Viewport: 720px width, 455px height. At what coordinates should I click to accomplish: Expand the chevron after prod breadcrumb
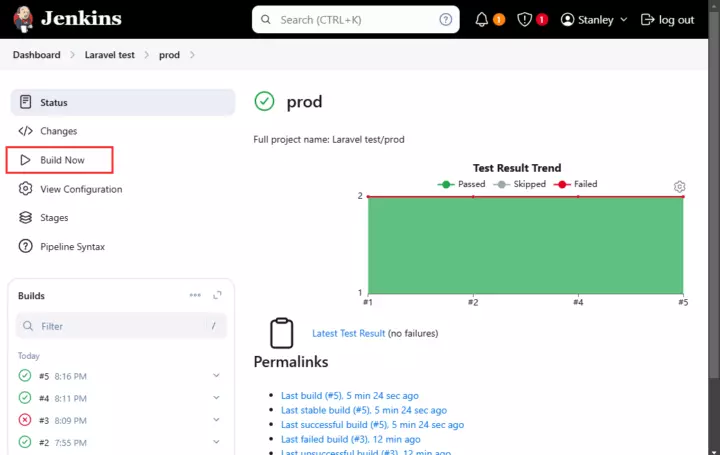coord(192,55)
